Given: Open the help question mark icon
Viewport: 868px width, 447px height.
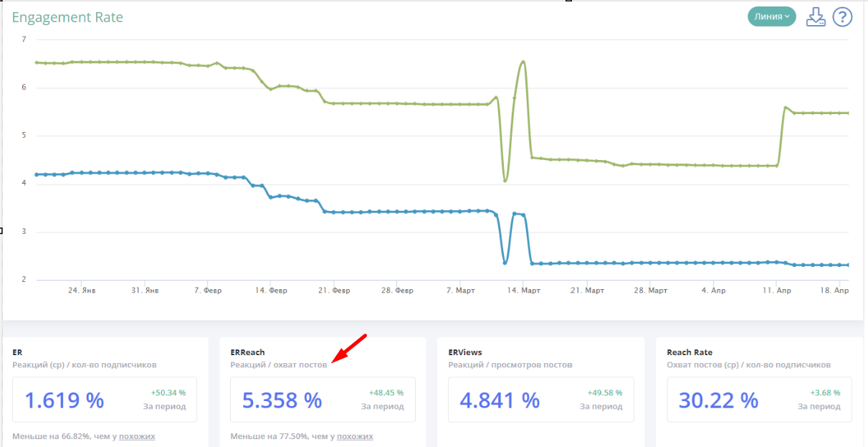Looking at the screenshot, I should click(842, 17).
